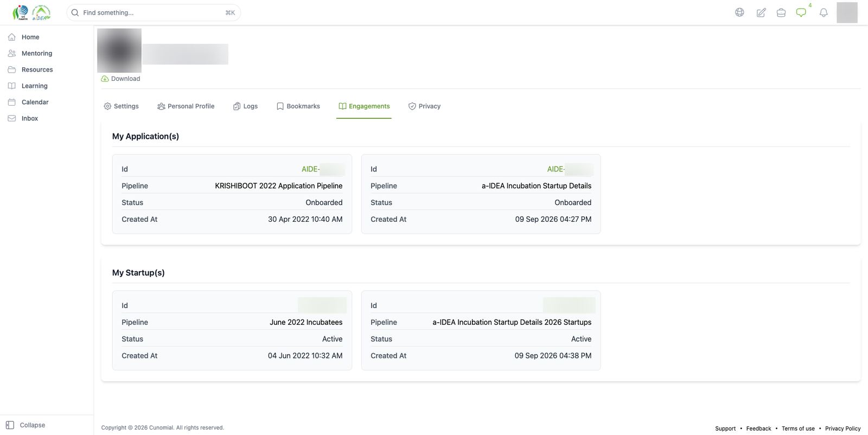Screen dimensions: 868x435
Task: Open the briefcase icon in header
Action: [x=781, y=12]
